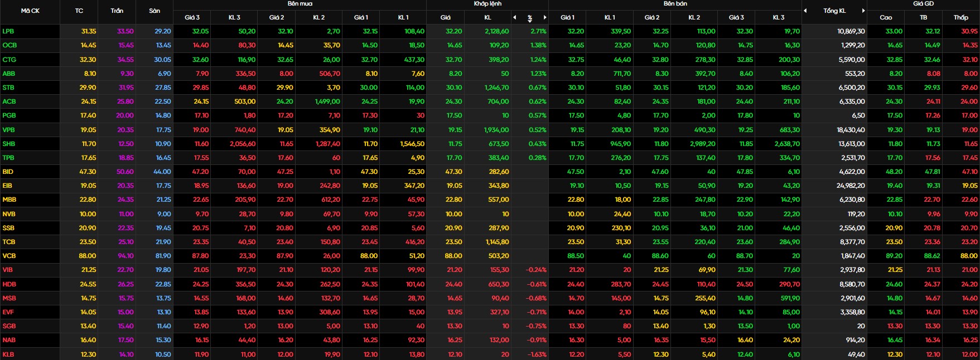The image size is (980, 360).
Task: Click ABB's ceiling price 9.30
Action: (x=127, y=74)
